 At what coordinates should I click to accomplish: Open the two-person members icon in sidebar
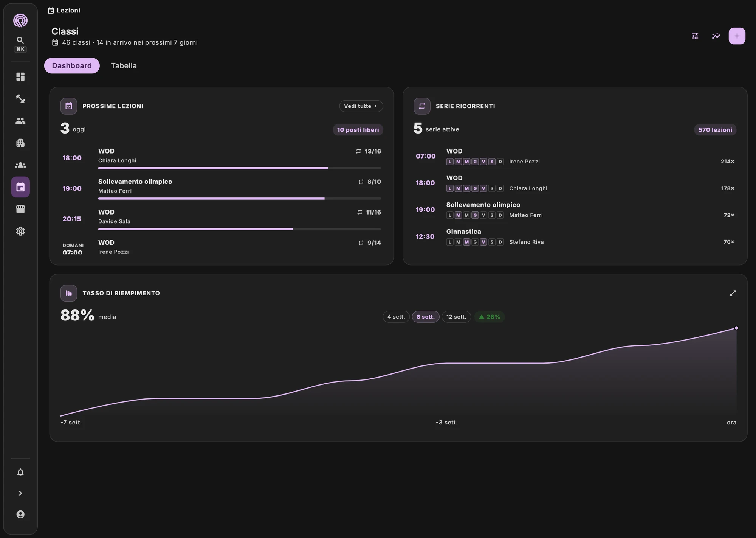[20, 121]
